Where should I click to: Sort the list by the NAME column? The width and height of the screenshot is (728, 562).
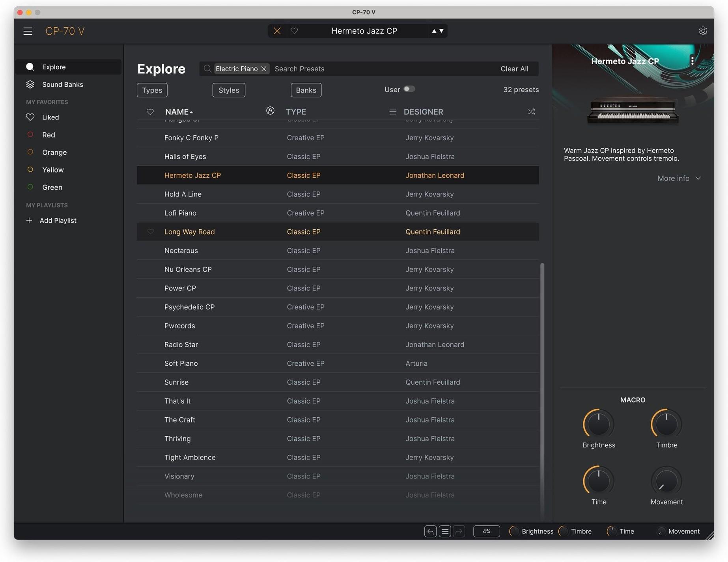coord(179,112)
